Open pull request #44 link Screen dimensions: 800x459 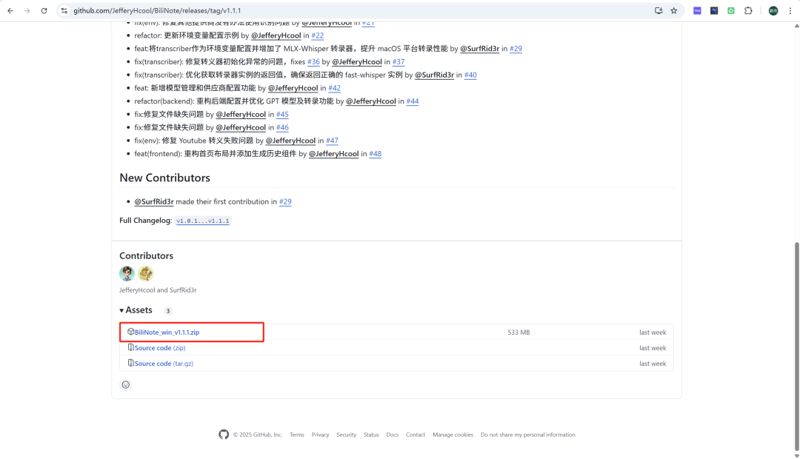point(412,101)
